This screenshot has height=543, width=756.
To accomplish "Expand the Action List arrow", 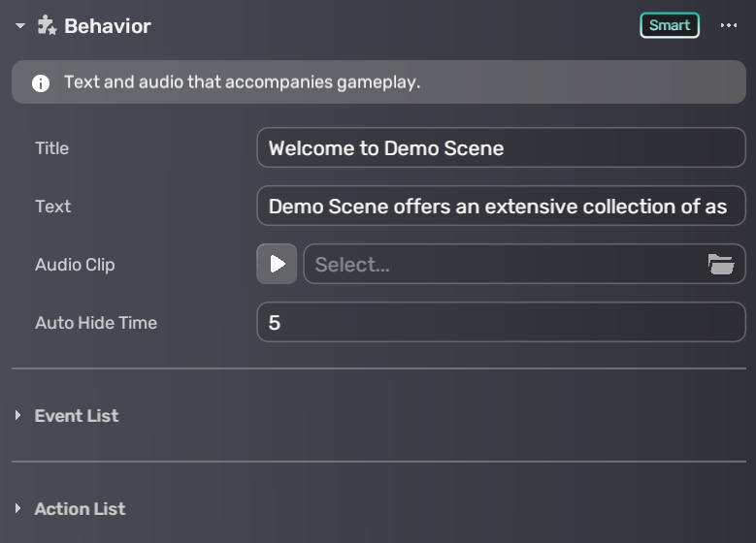I will tap(18, 508).
